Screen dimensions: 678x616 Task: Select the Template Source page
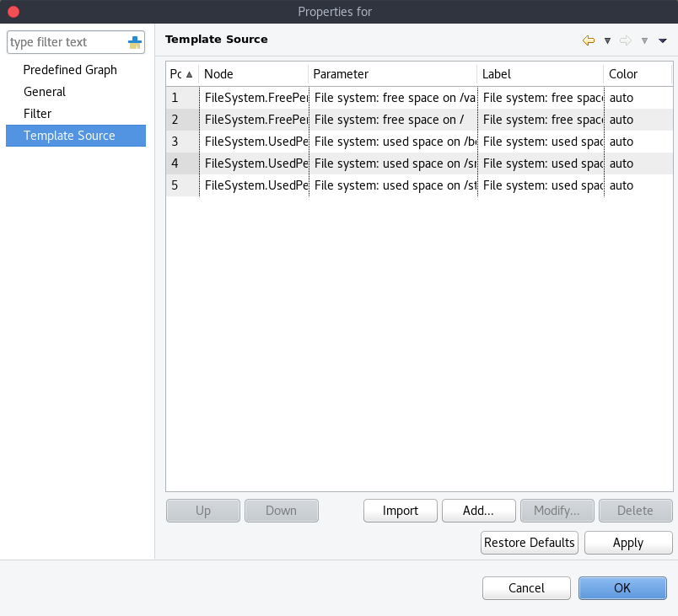point(69,136)
